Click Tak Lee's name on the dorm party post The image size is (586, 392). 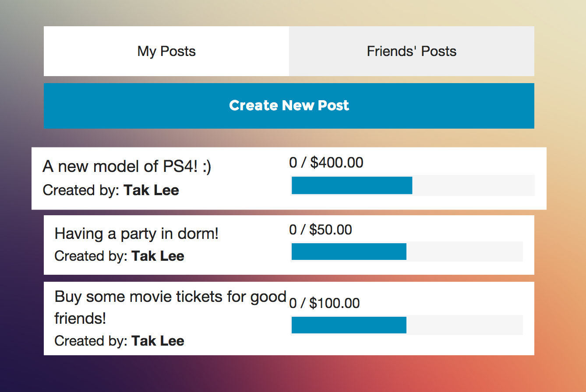(158, 256)
